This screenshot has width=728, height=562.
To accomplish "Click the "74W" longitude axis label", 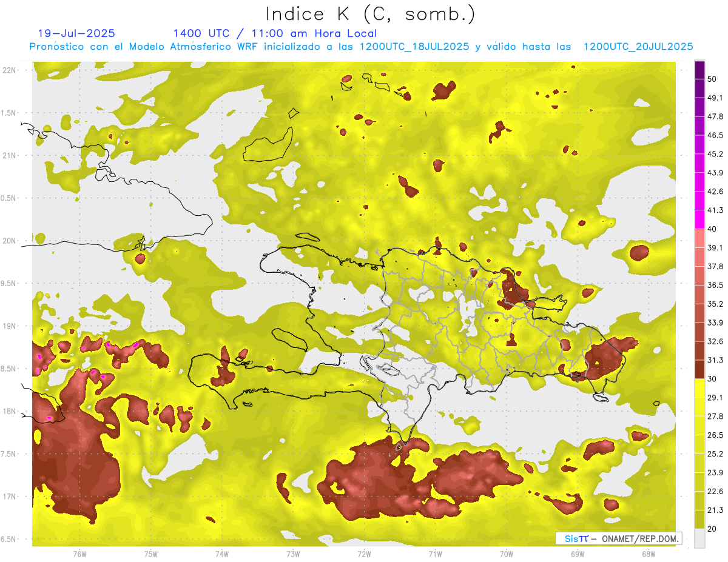I will click(x=222, y=554).
